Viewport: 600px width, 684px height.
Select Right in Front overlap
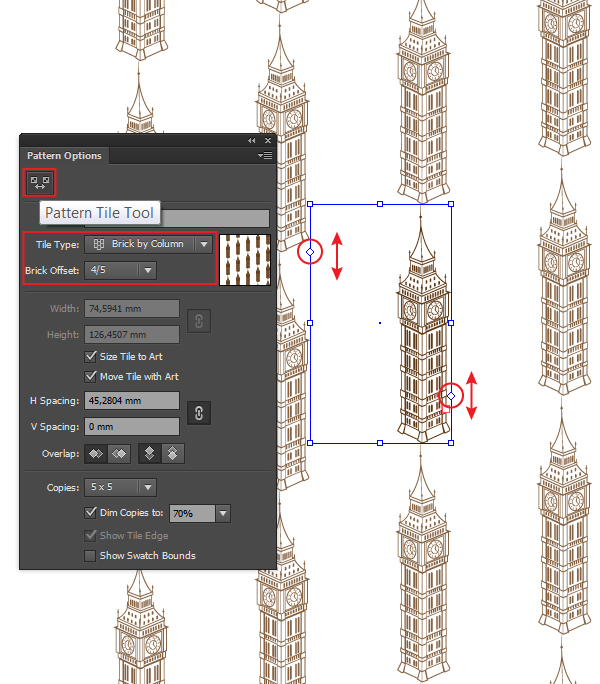pyautogui.click(x=119, y=454)
